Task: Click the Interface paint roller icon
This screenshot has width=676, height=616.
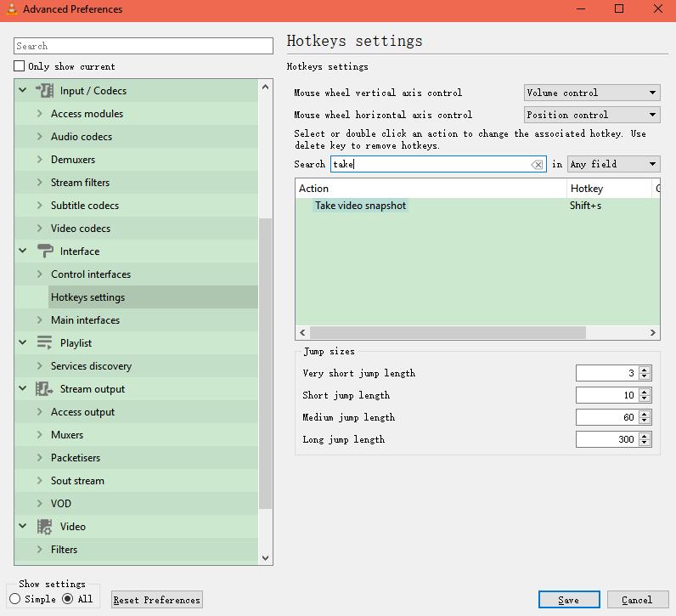Action: click(45, 251)
